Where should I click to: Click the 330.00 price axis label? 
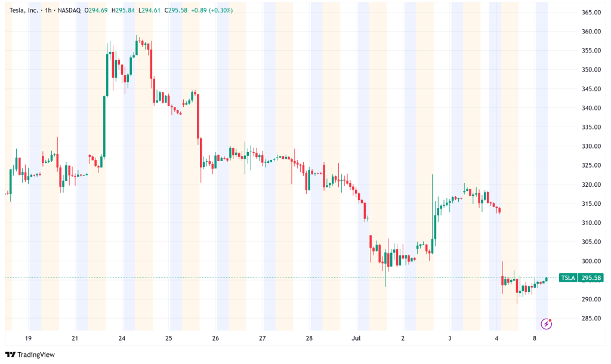pyautogui.click(x=591, y=146)
